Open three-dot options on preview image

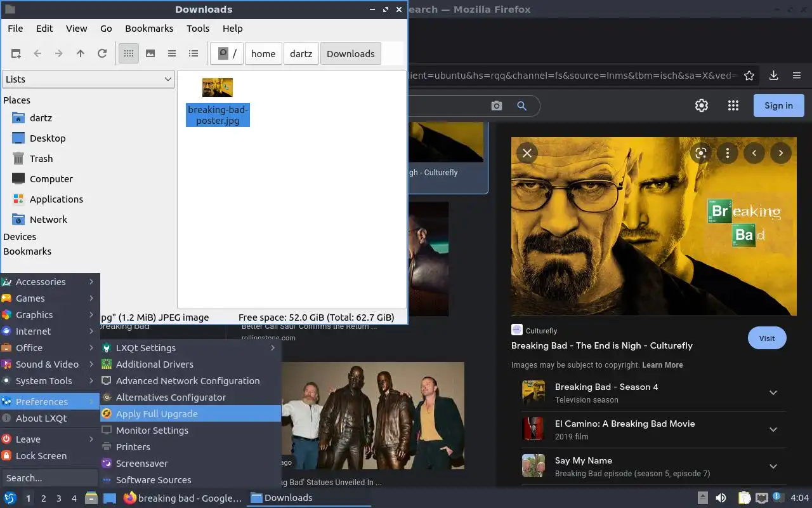pyautogui.click(x=728, y=153)
